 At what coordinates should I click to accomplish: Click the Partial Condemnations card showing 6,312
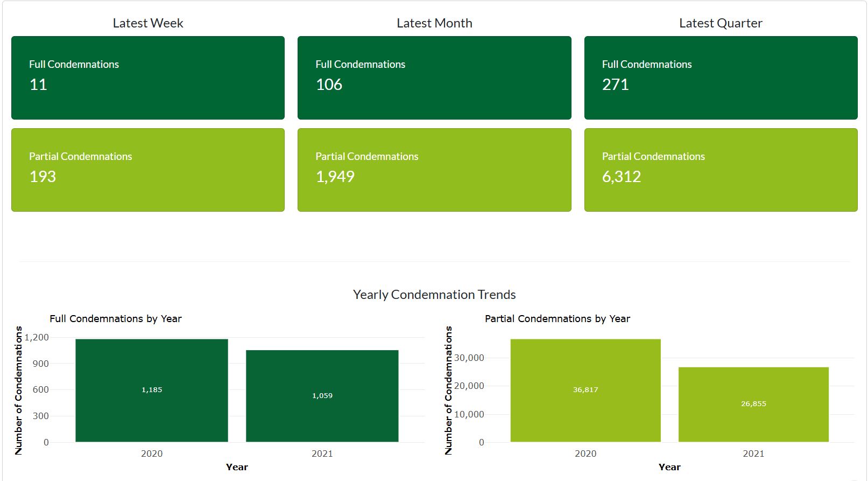[721, 170]
